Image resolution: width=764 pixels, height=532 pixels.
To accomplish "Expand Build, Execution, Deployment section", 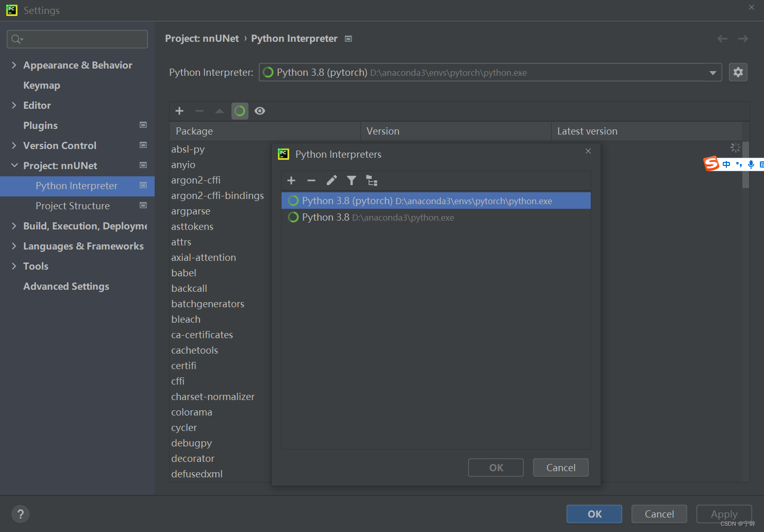I will point(14,226).
